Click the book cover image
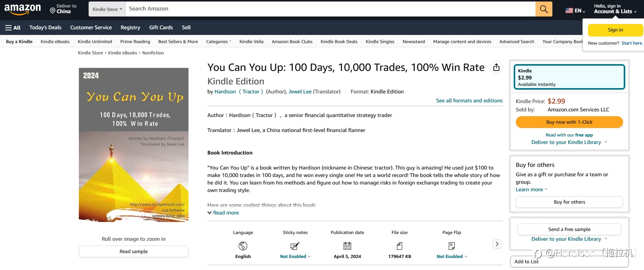The height and width of the screenshot is (270, 644). tap(134, 145)
